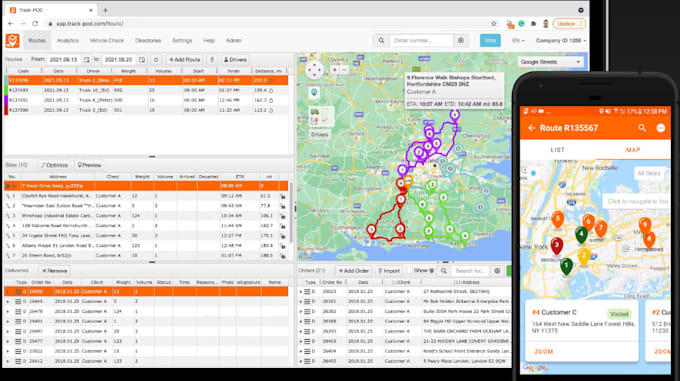
Task: Switch to LIST tab on phone
Action: [557, 150]
